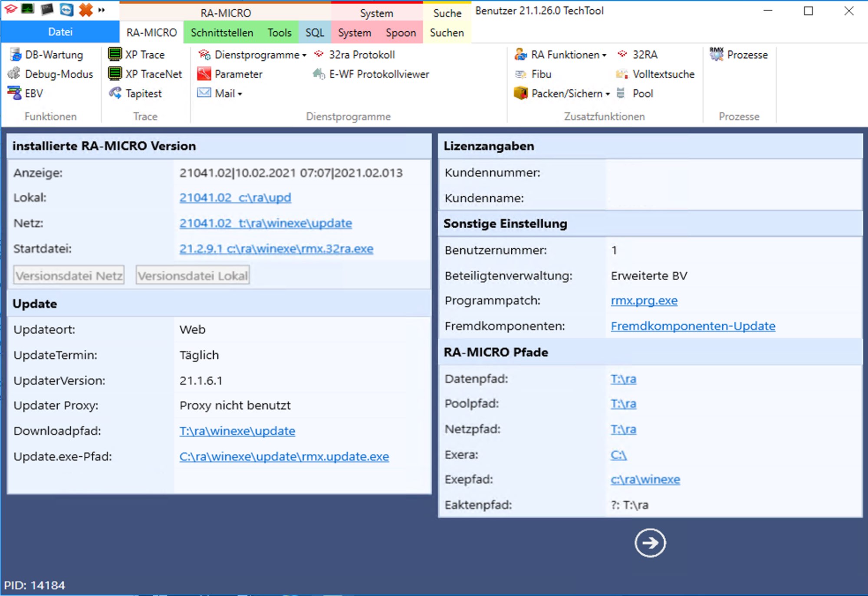868x596 pixels.
Task: Open DB-Wartung function
Action: (x=46, y=55)
